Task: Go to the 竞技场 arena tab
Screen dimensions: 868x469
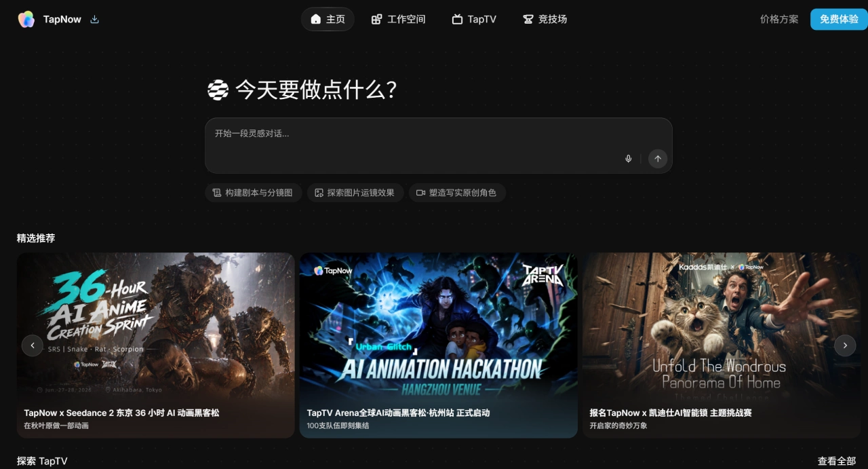Action: (x=545, y=19)
